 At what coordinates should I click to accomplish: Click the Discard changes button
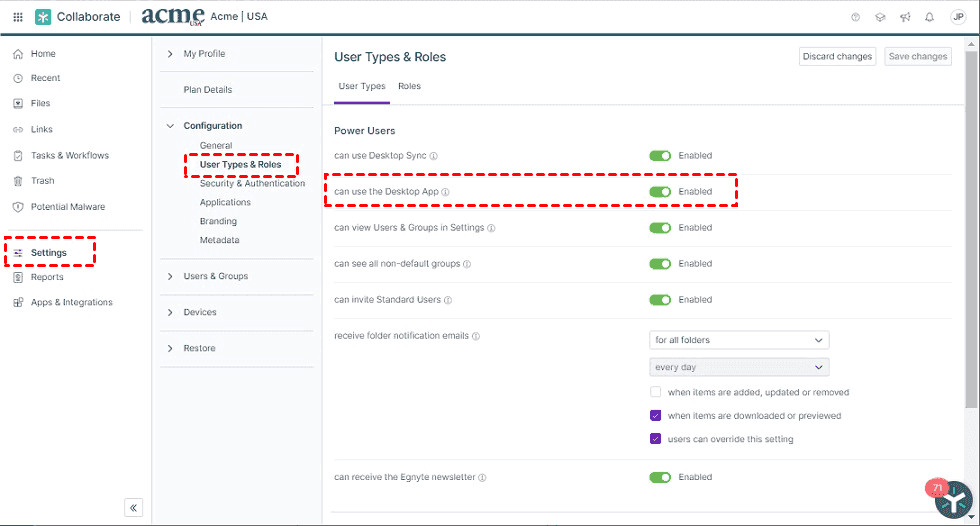pyautogui.click(x=837, y=57)
